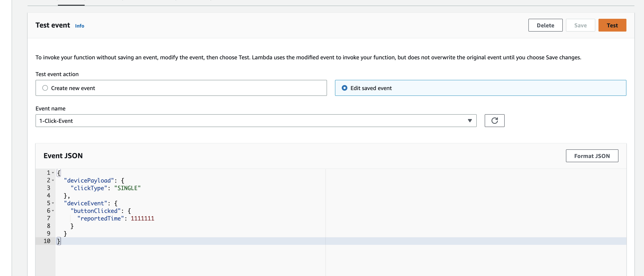Collapse the buttonClicked fold arrow on line 6
Viewport: 644px width, 276px height.
click(53, 211)
